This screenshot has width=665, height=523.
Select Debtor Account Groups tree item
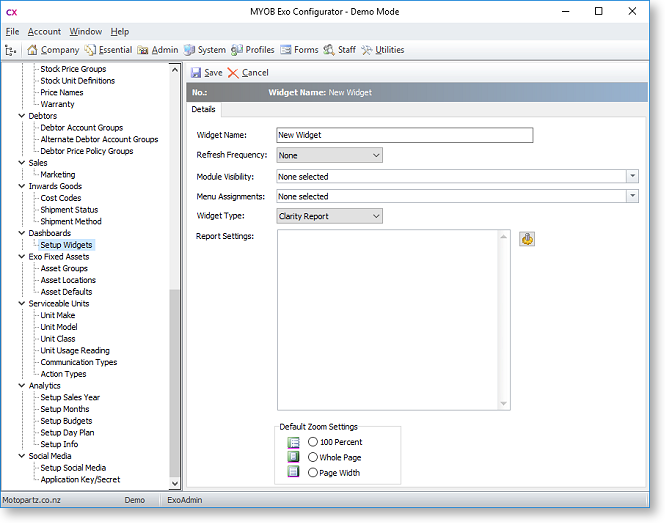(81, 128)
